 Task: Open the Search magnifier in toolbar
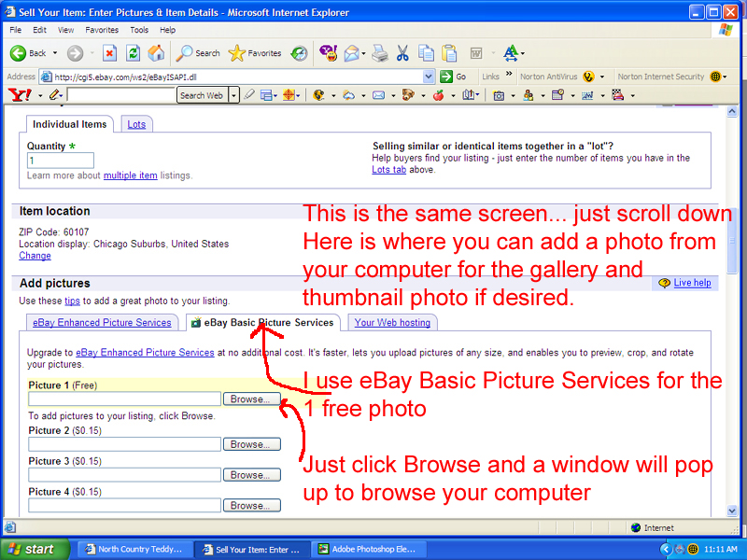point(198,53)
